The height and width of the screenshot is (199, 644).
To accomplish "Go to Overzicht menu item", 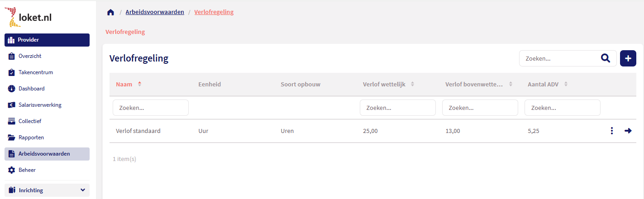I will coord(30,56).
